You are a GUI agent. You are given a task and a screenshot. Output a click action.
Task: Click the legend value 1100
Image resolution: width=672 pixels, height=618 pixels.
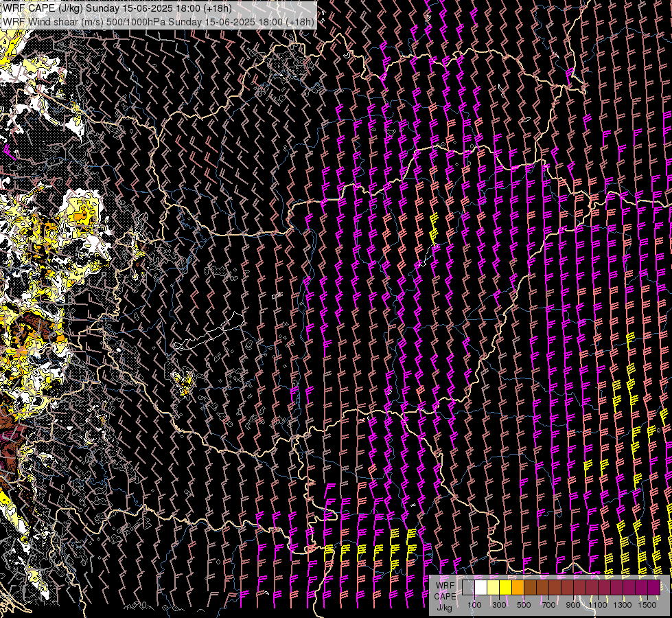(x=598, y=605)
